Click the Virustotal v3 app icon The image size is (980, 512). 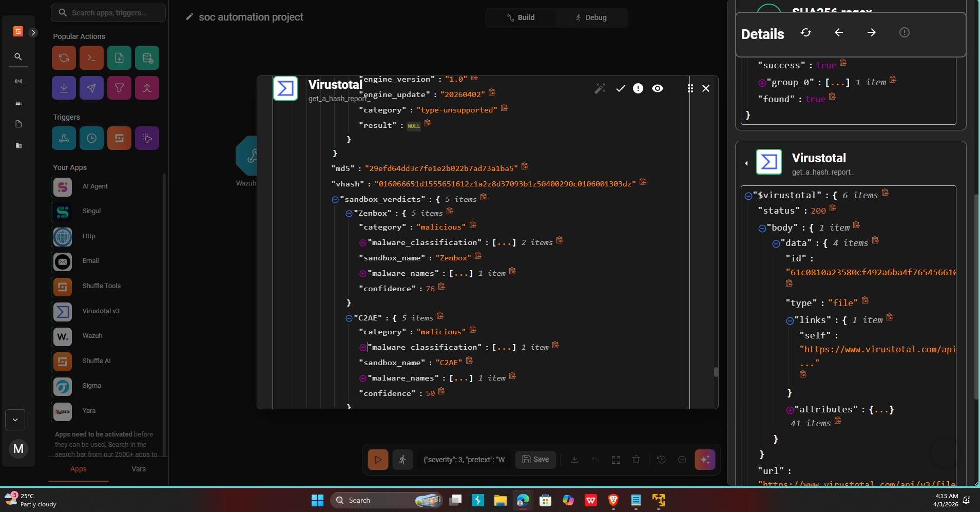point(63,311)
